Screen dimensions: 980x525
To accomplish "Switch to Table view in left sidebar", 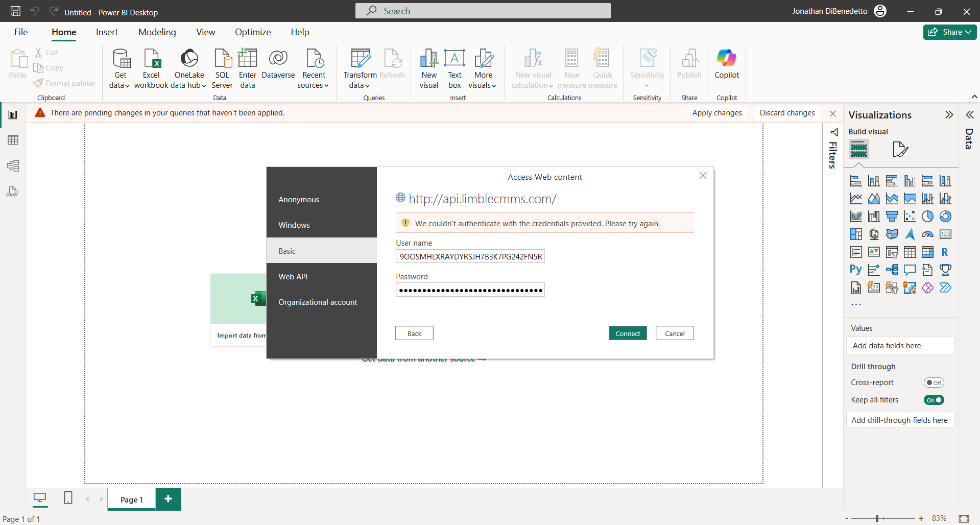I will pyautogui.click(x=13, y=140).
